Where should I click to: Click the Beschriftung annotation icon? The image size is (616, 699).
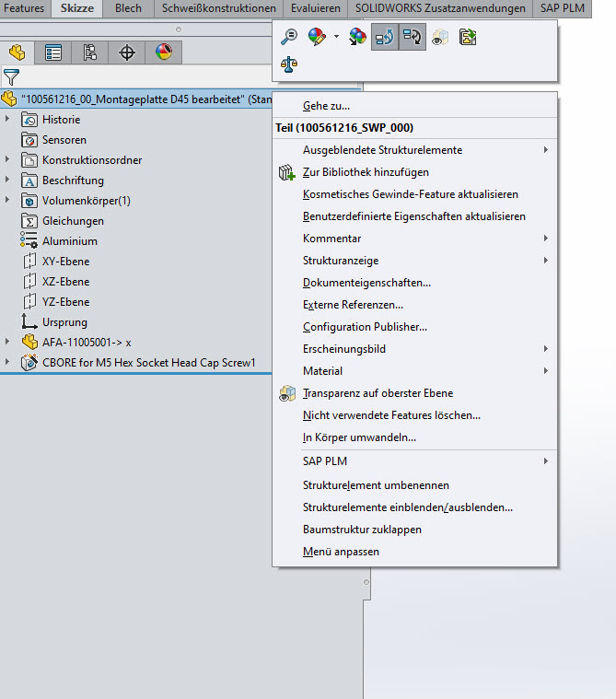pos(29,181)
